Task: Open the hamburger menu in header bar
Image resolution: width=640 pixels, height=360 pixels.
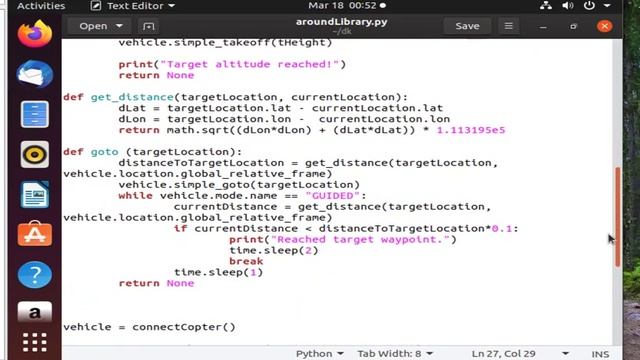Action: (508, 26)
